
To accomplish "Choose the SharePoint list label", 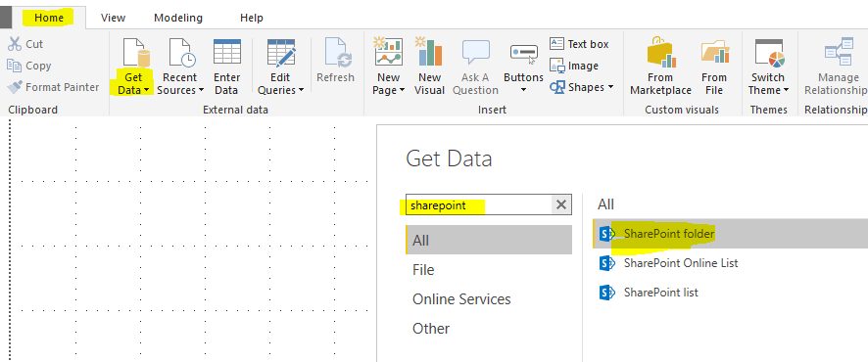I will (x=661, y=293).
